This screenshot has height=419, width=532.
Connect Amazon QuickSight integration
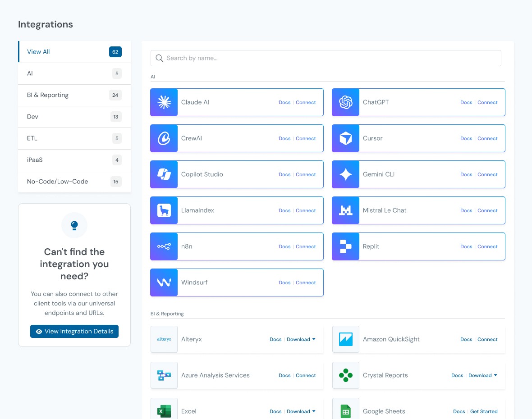point(487,339)
